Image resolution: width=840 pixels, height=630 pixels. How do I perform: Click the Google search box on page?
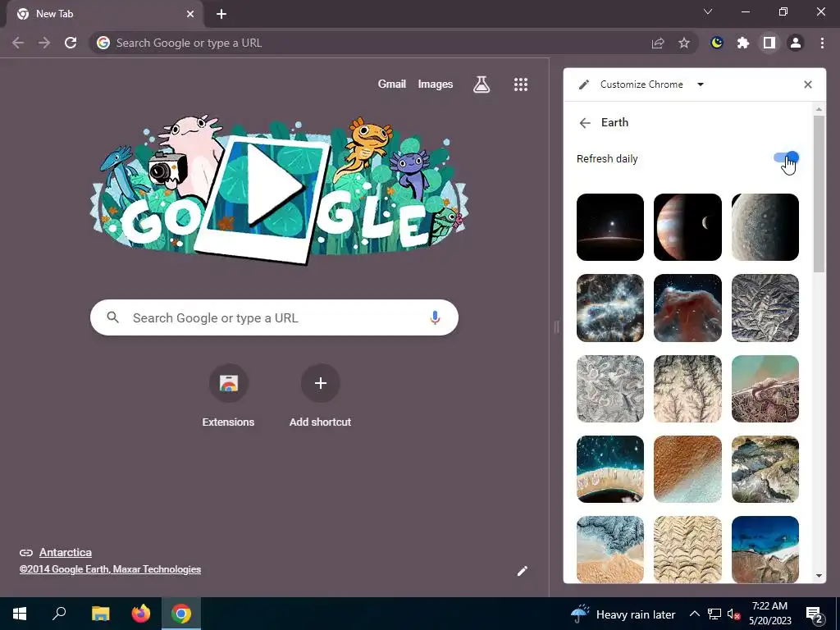tap(274, 317)
